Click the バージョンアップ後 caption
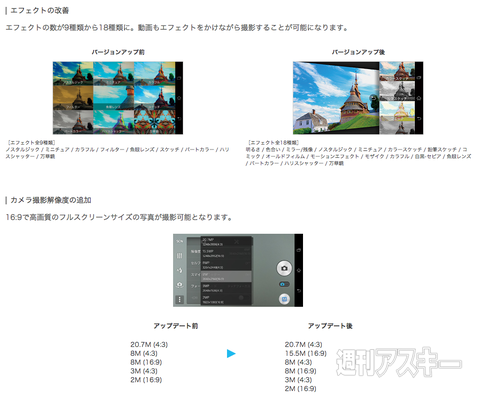480x395 pixels. 358,52
